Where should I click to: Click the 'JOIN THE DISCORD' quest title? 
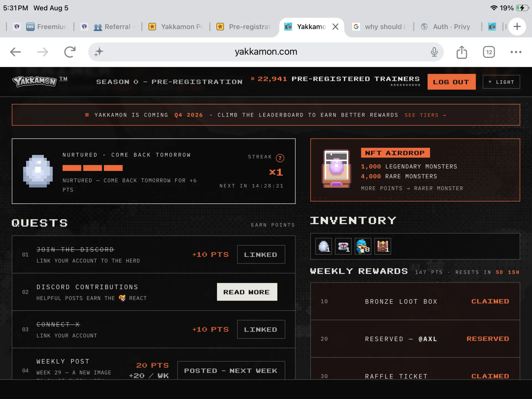(x=75, y=249)
